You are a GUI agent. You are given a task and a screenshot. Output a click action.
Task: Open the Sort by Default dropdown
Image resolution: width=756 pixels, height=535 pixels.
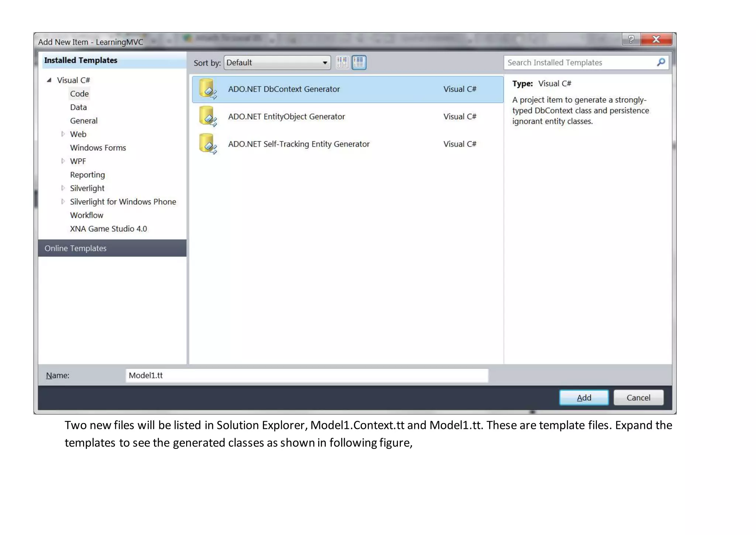pyautogui.click(x=277, y=62)
